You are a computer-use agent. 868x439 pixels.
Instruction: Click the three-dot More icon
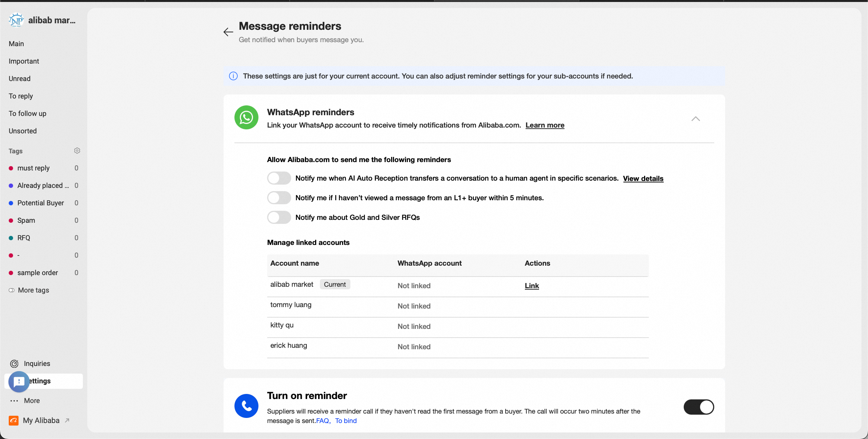click(x=15, y=400)
